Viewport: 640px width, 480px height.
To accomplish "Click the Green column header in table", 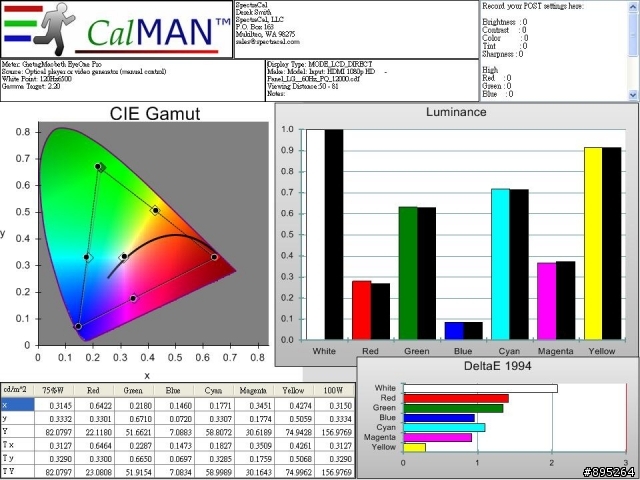I will point(133,390).
